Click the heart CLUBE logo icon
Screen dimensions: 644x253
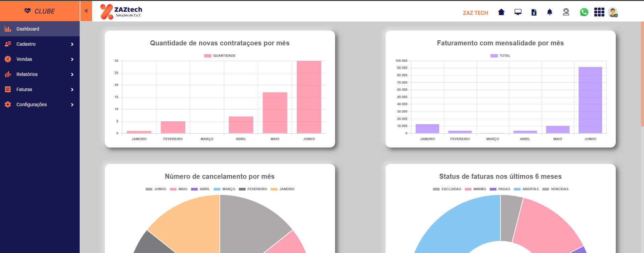coord(28,11)
